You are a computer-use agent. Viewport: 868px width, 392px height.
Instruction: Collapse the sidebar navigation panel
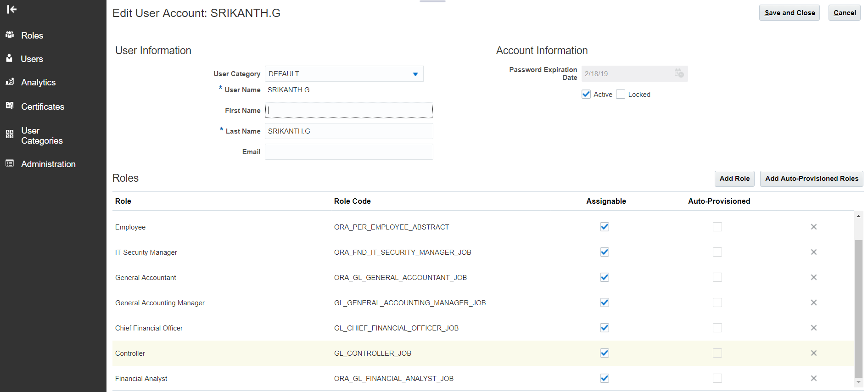tap(12, 9)
